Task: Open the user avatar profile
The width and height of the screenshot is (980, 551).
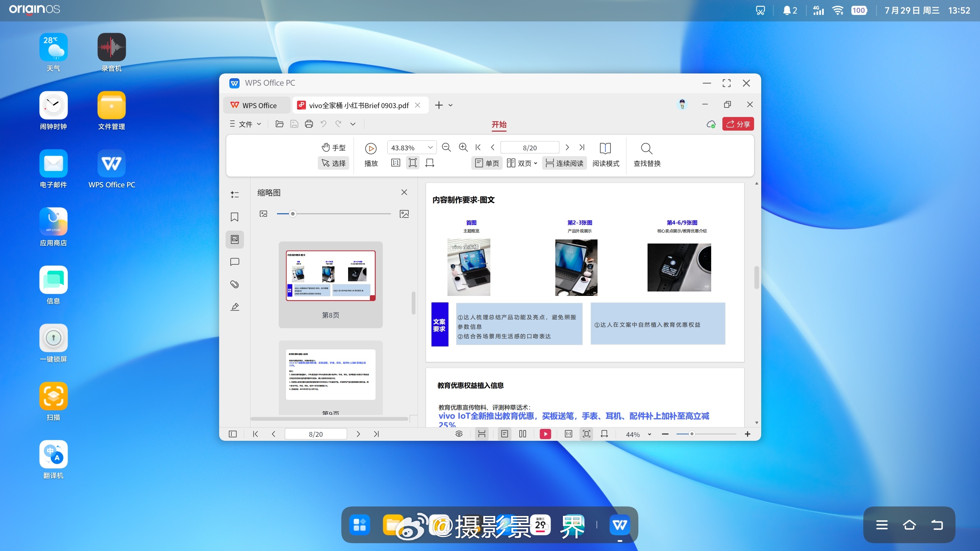Action: (x=683, y=104)
